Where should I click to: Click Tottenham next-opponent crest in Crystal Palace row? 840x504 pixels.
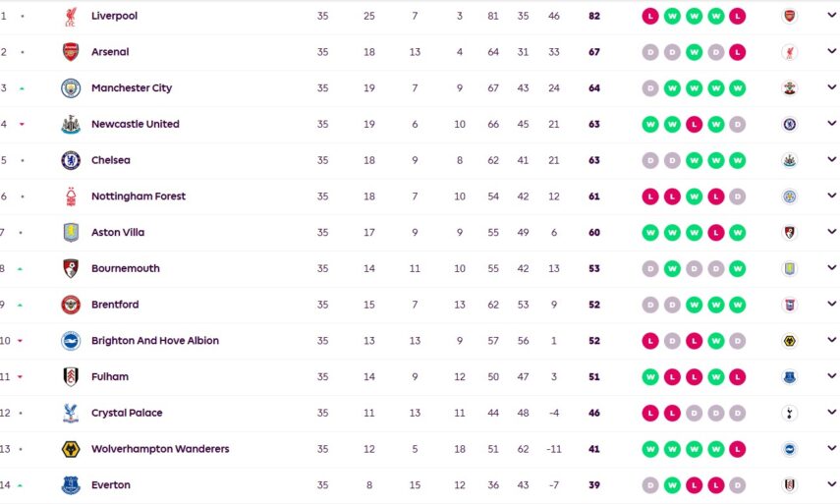coord(789,414)
